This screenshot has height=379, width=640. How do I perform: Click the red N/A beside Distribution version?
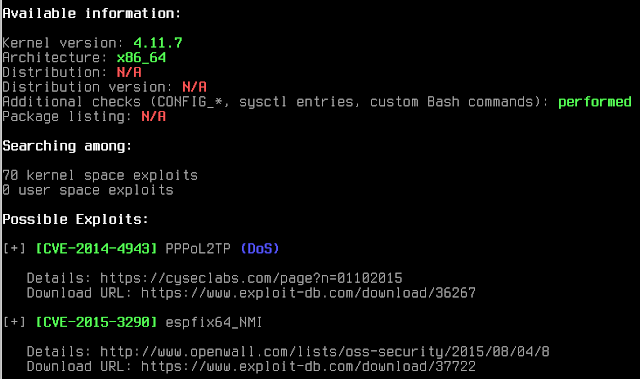pos(194,87)
